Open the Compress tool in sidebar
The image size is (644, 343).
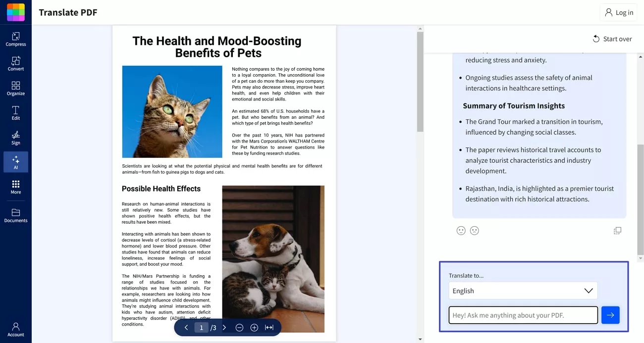pos(16,39)
